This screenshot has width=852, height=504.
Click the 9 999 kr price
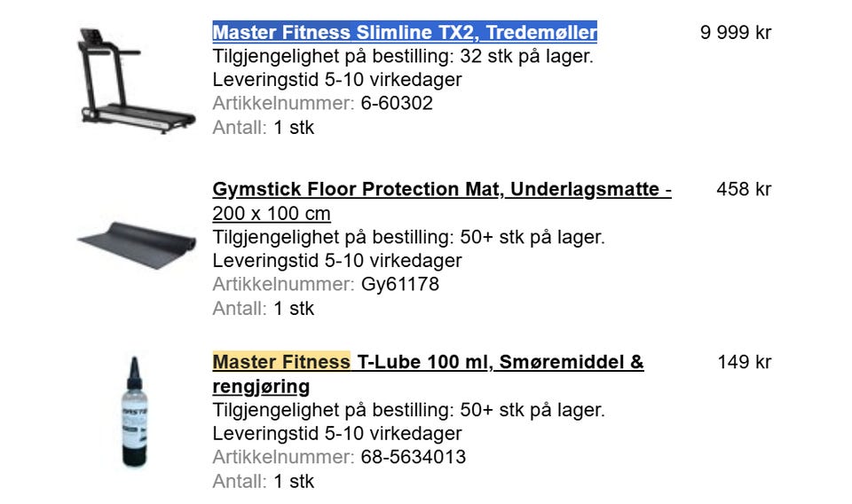[x=736, y=33]
